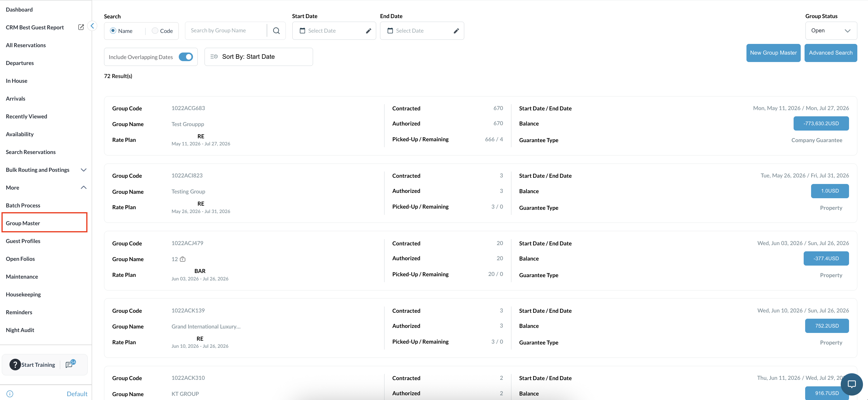The height and width of the screenshot is (400, 868).
Task: Open Guest Profiles
Action: point(23,241)
